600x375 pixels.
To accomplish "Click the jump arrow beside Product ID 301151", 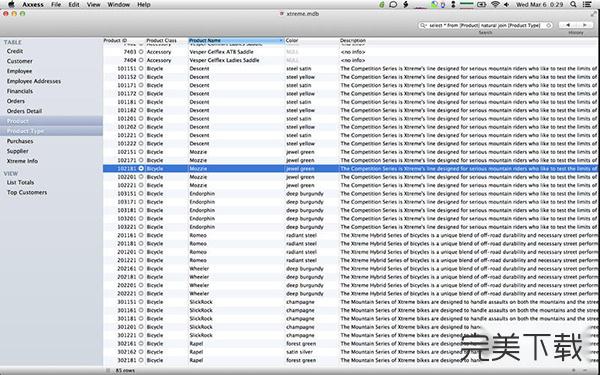I will [141, 302].
